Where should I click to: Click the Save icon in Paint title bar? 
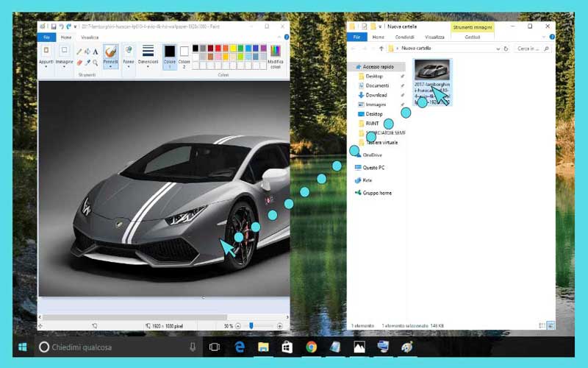tap(54, 26)
